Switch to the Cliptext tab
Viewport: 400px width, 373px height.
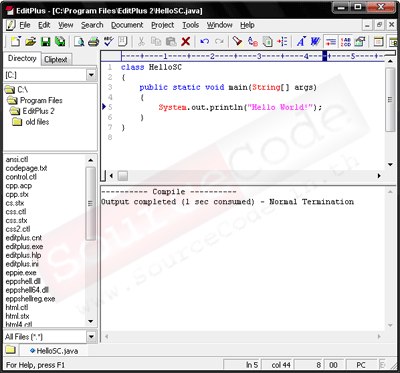pyautogui.click(x=56, y=60)
